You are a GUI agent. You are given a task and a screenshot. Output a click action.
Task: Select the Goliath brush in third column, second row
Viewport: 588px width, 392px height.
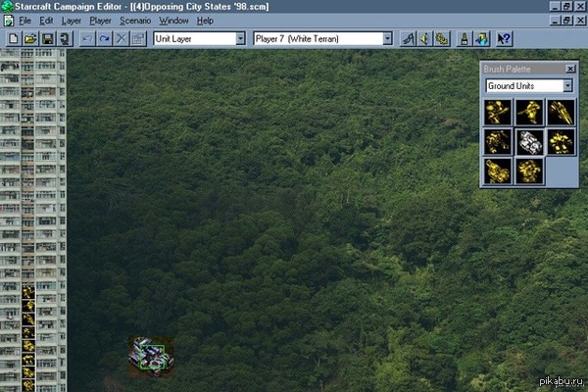click(561, 142)
